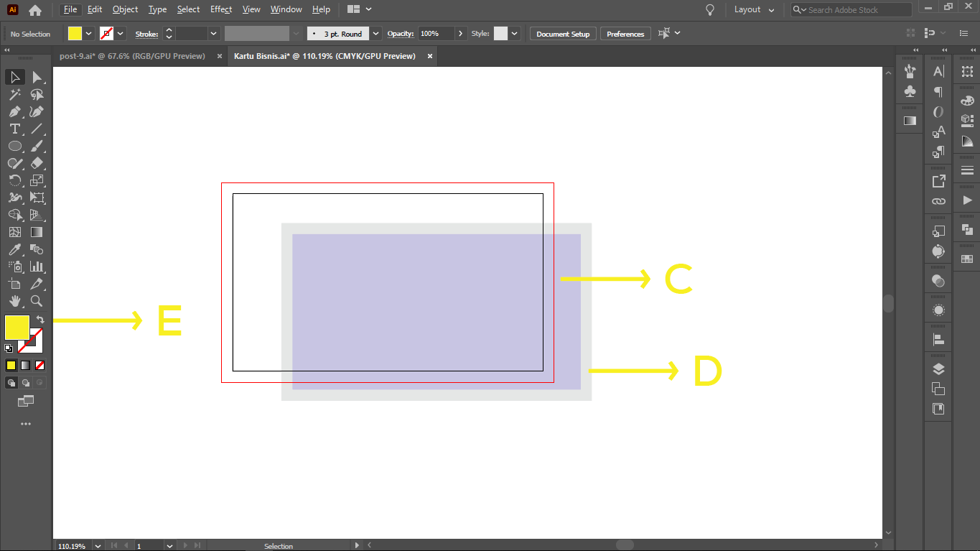Select the Column Graph tool
Viewport: 980px width, 551px height.
tap(37, 267)
